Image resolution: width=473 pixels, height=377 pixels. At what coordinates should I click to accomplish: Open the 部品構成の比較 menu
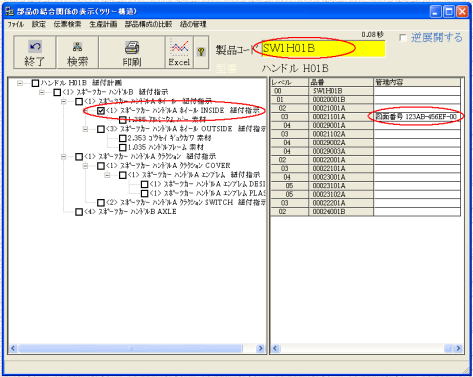click(149, 24)
